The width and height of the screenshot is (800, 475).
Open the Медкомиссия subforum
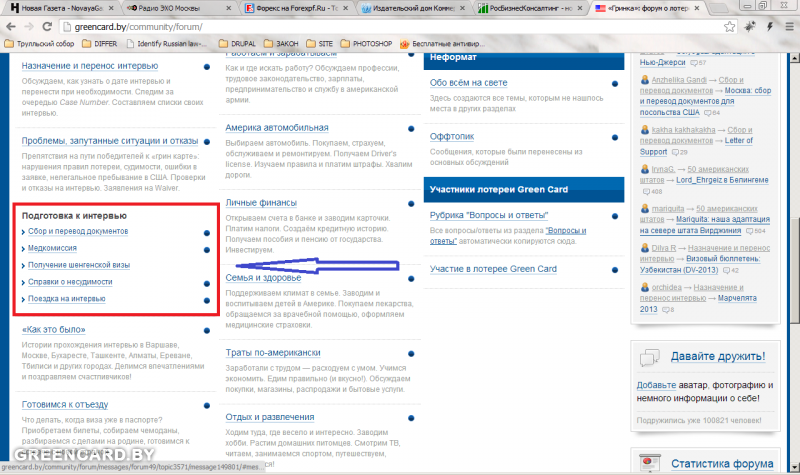[52, 248]
